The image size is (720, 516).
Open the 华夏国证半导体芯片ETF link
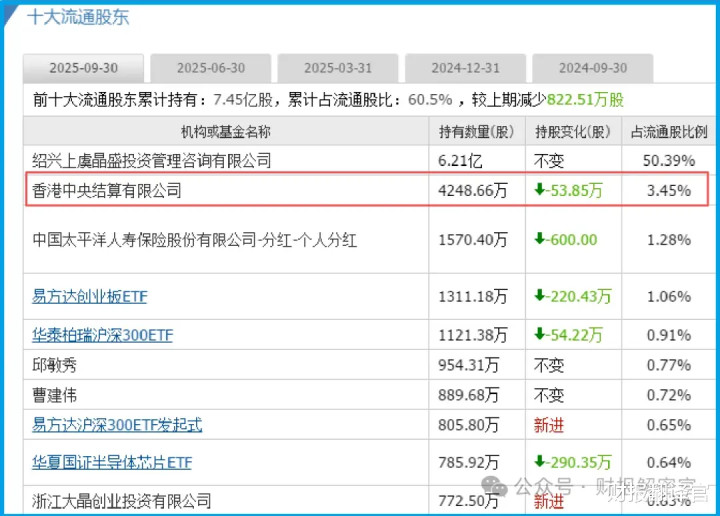(112, 462)
